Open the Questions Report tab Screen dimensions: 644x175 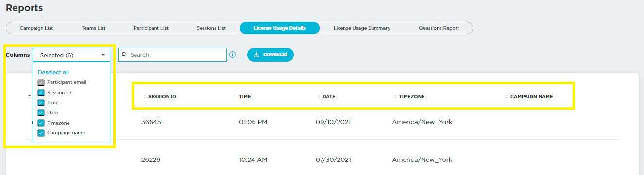pos(439,28)
